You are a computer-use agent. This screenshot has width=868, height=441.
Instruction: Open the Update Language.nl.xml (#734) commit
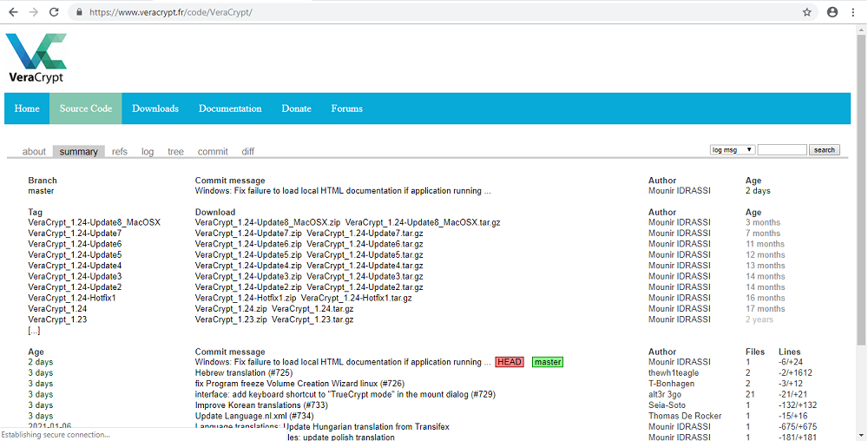tap(254, 416)
